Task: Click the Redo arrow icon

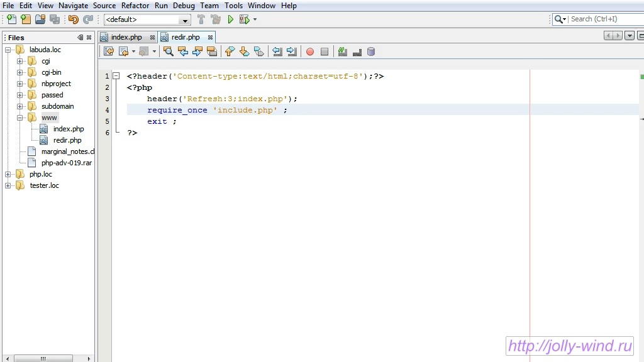Action: click(88, 19)
